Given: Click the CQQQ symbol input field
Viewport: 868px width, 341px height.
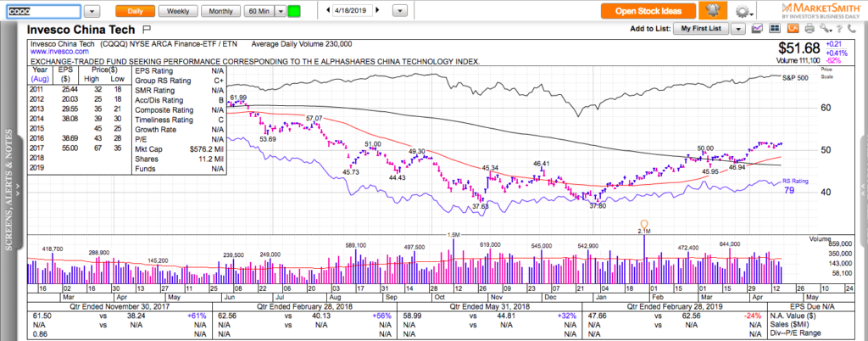Looking at the screenshot, I should (x=44, y=10).
